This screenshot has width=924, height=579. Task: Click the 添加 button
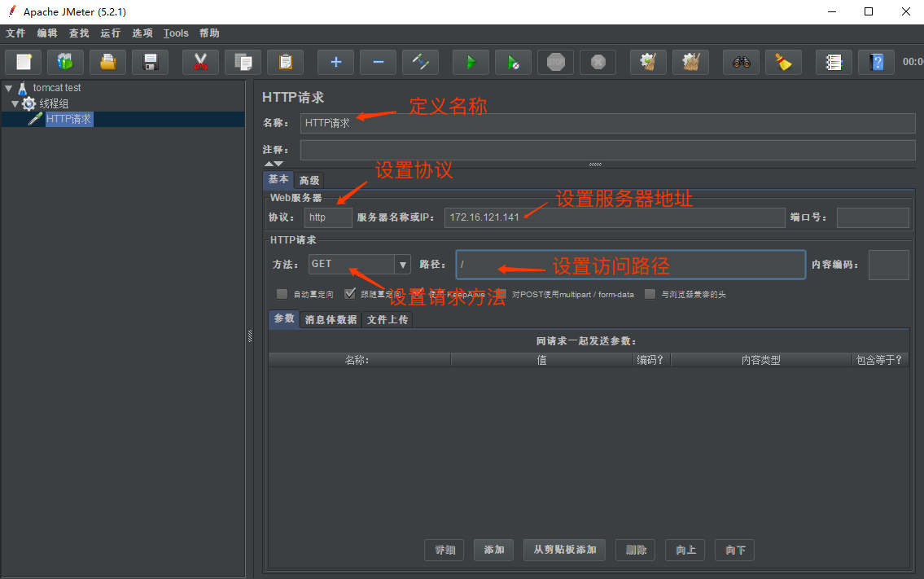(x=493, y=550)
